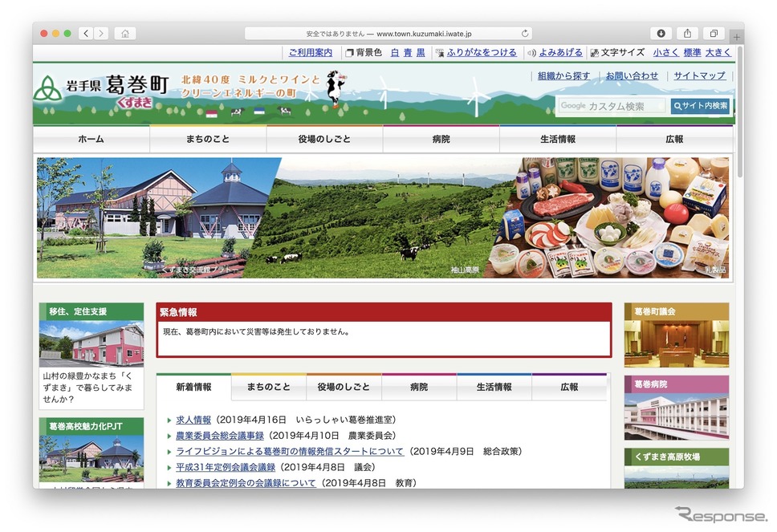Viewport: 777px width, 532px height.
Task: Open 広報 in the main navigation
Action: pyautogui.click(x=674, y=139)
